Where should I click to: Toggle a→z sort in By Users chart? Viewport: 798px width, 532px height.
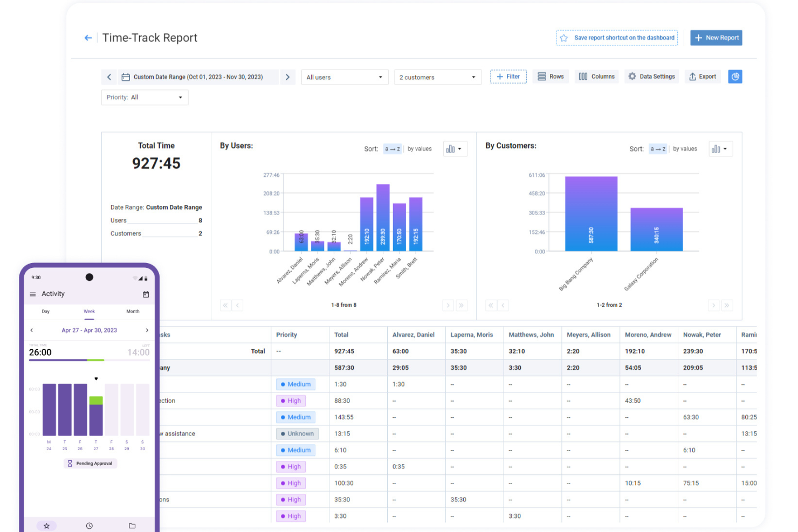393,149
